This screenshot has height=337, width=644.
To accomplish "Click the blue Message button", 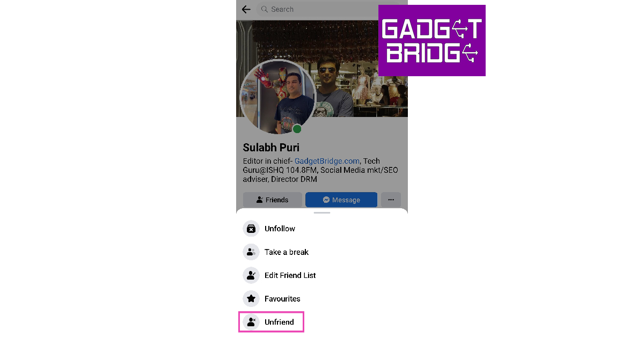I will pos(341,200).
